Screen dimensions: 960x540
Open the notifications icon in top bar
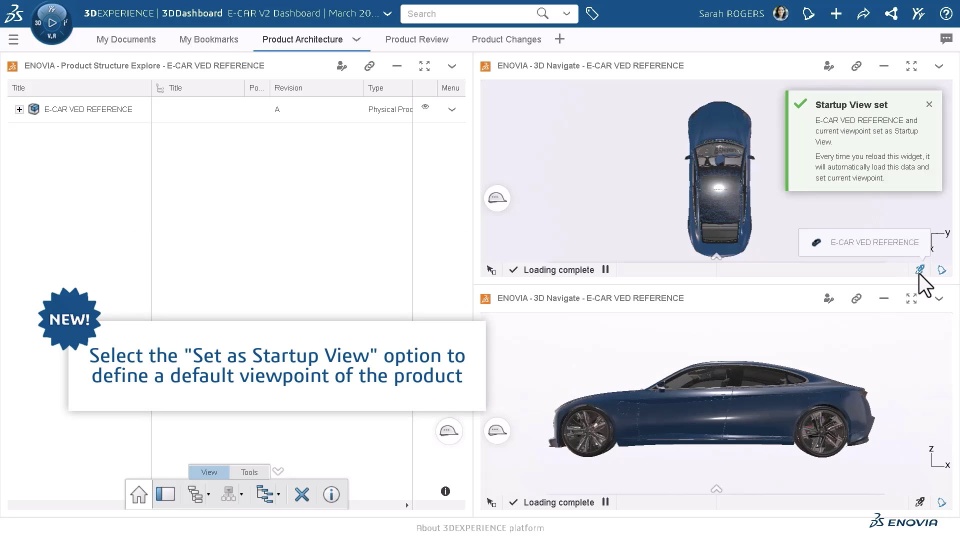point(808,13)
